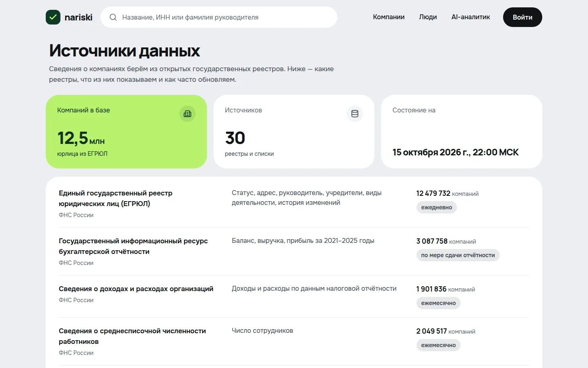Click ФНС России under бухгалтерской отчётности row

point(76,263)
